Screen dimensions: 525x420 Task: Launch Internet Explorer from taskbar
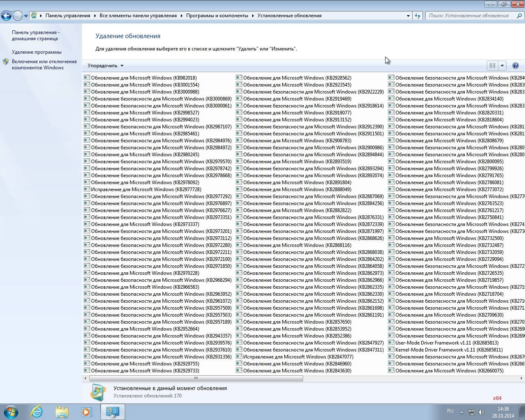coord(37,411)
